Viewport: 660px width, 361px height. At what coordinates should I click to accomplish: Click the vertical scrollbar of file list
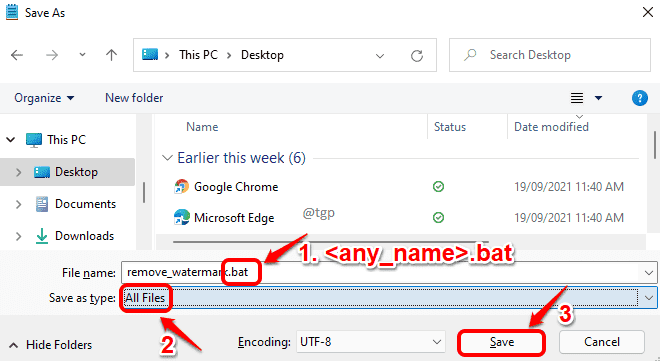tap(655, 145)
